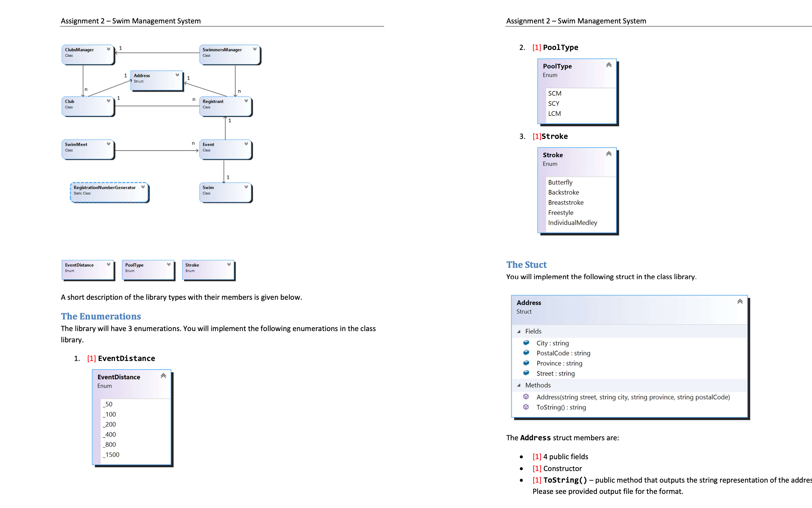The width and height of the screenshot is (812, 508).
Task: Click the bold ToString() bullet text
Action: tap(565, 480)
